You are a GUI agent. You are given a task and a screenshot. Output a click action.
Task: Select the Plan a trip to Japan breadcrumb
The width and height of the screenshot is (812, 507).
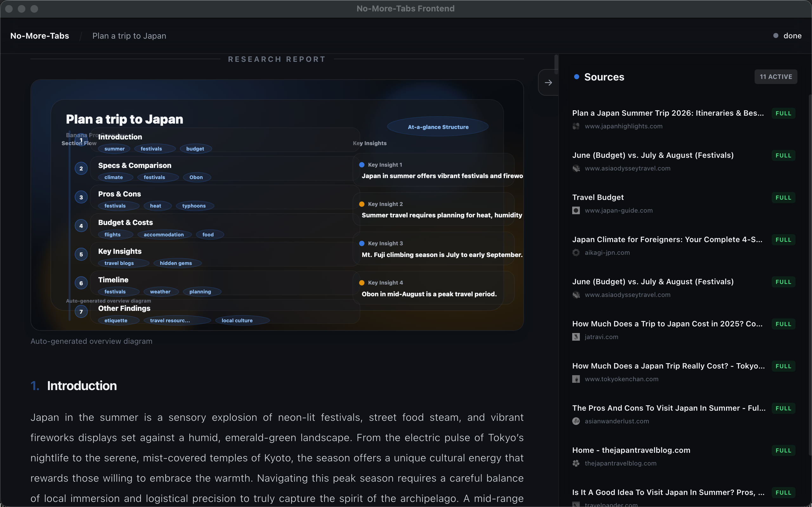tap(129, 36)
